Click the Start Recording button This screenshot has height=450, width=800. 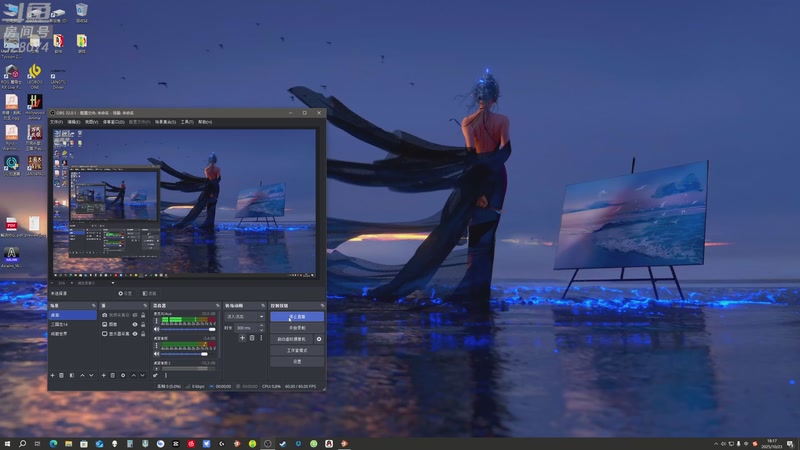tap(297, 328)
